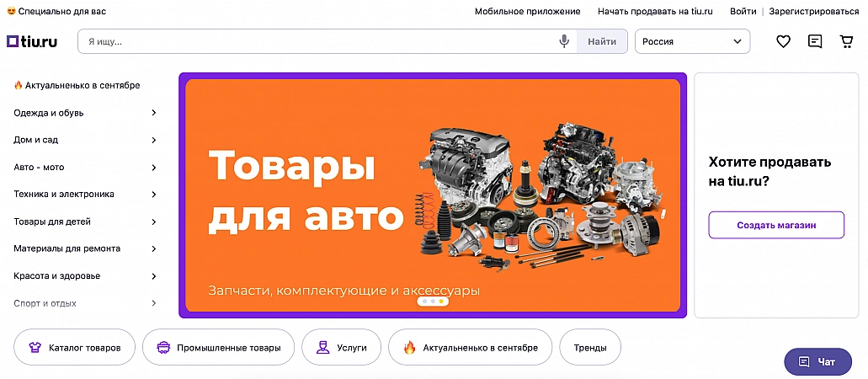This screenshot has height=379, width=868.
Task: Click the Найти search button
Action: [602, 41]
